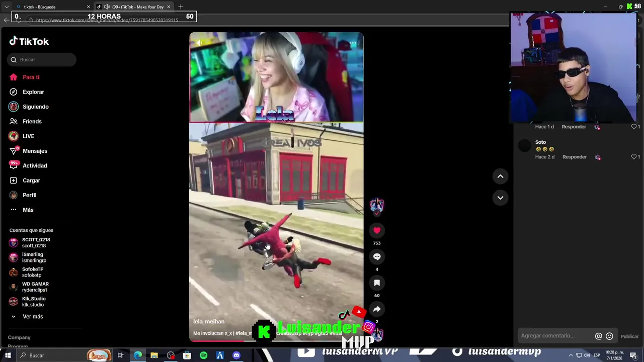Viewport: 644px width, 362px height.
Task: Click Responder on Soto's comment
Action: [575, 157]
